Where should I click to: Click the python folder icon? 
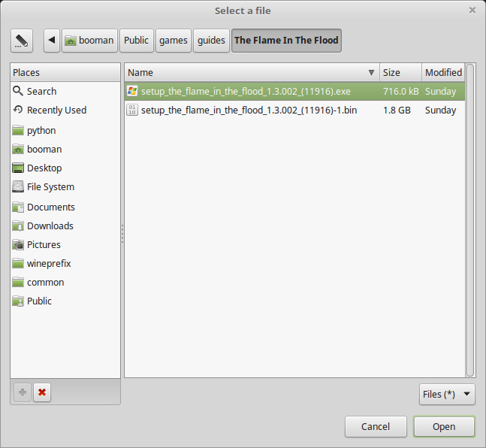18,131
